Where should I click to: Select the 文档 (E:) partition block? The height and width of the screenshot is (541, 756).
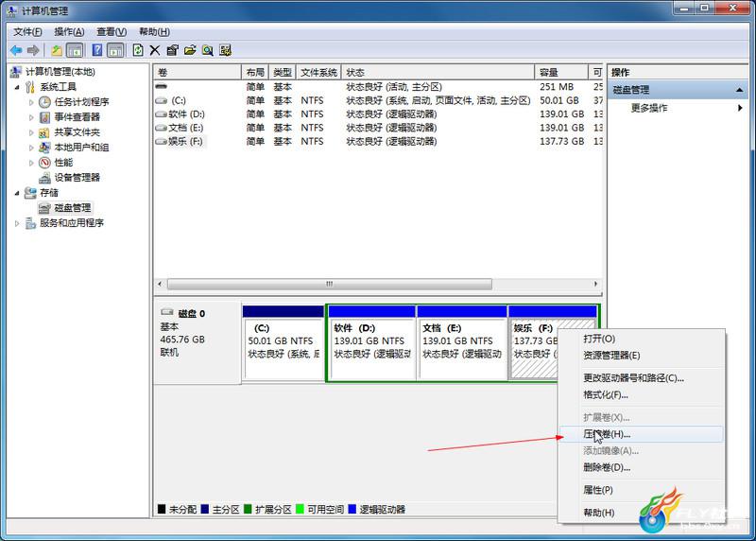pyautogui.click(x=462, y=342)
